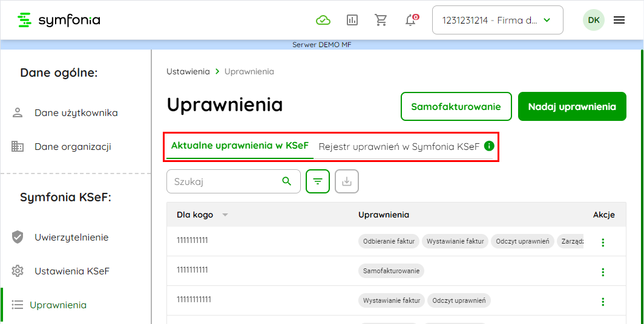644x324 pixels.
Task: Click the green info icon next to tabs
Action: tap(489, 146)
